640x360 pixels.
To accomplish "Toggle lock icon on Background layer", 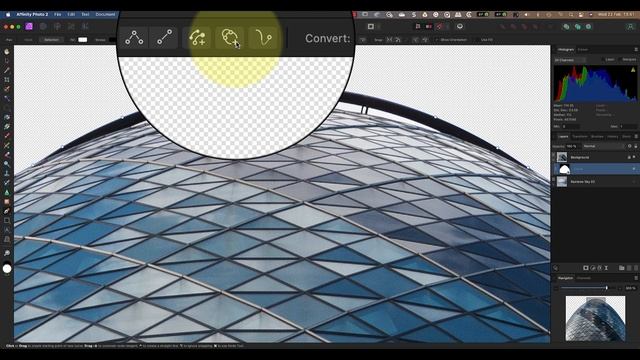I will coord(629,157).
